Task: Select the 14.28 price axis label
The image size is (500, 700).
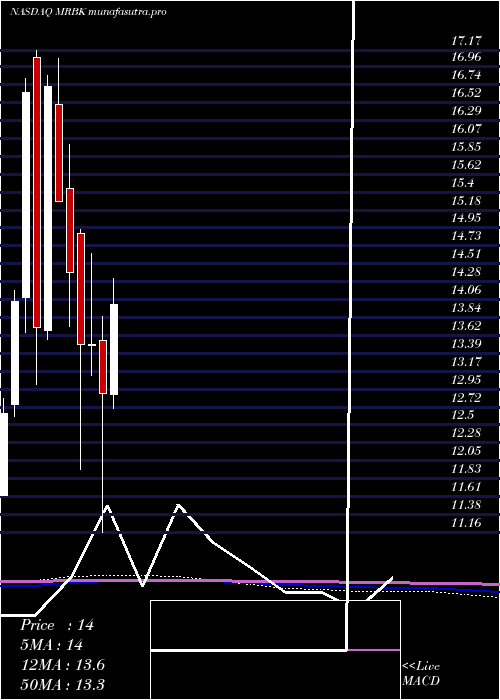Action: pyautogui.click(x=466, y=271)
